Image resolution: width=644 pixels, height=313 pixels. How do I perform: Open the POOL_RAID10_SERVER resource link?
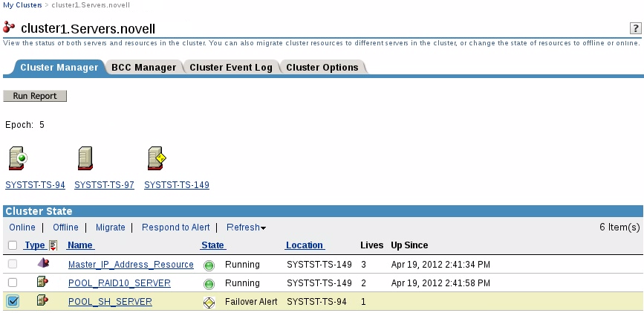click(x=120, y=283)
